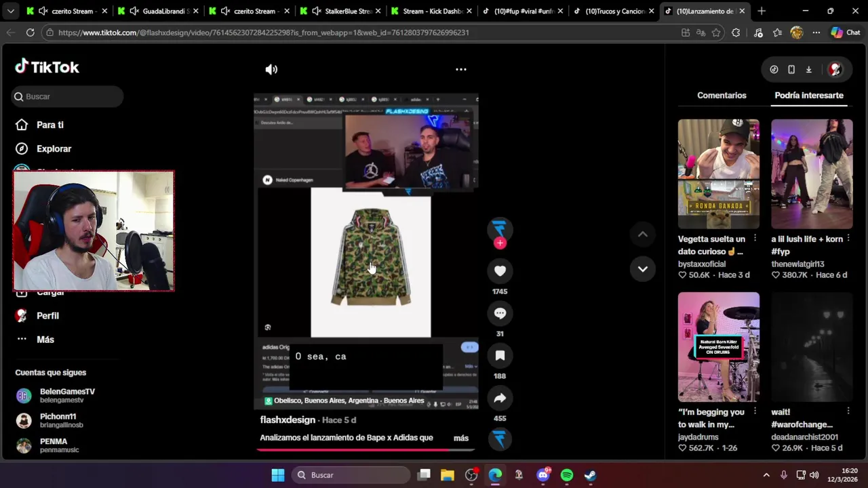Screen dimensions: 868x488
Task: Share the video with arrow icon
Action: coord(500,398)
